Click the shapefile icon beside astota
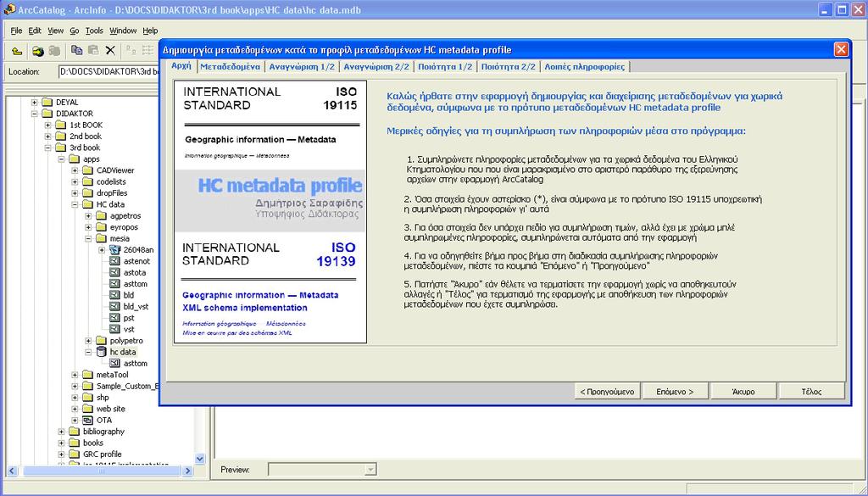Image resolution: width=868 pixels, height=496 pixels. 114,272
